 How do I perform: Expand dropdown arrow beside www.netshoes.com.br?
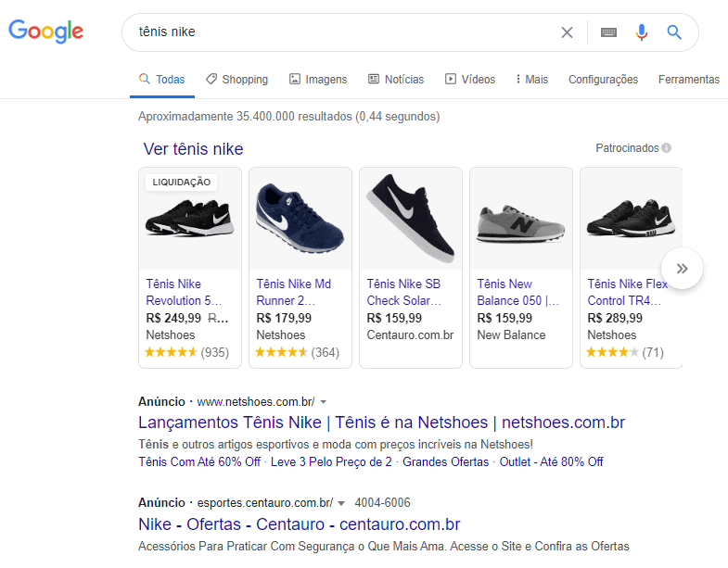coord(324,402)
